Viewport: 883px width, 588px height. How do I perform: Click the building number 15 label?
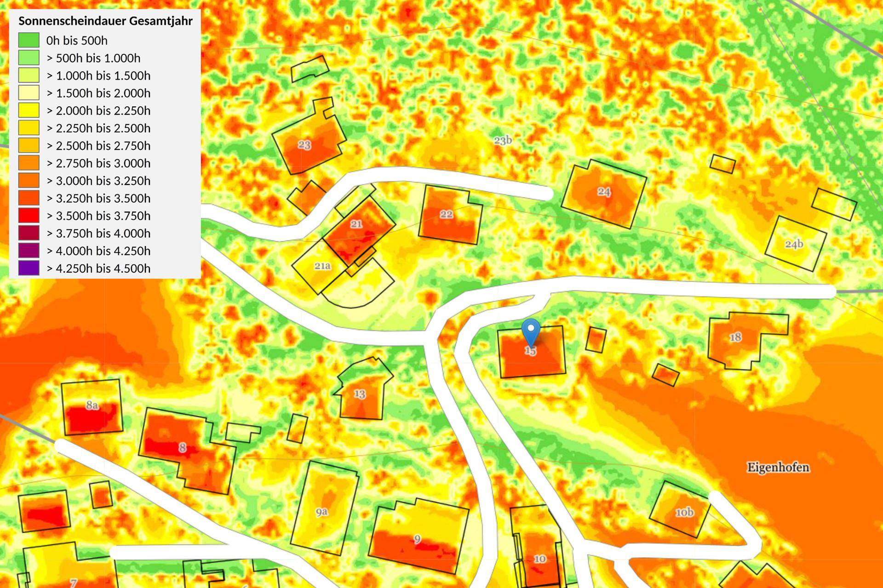click(x=530, y=351)
